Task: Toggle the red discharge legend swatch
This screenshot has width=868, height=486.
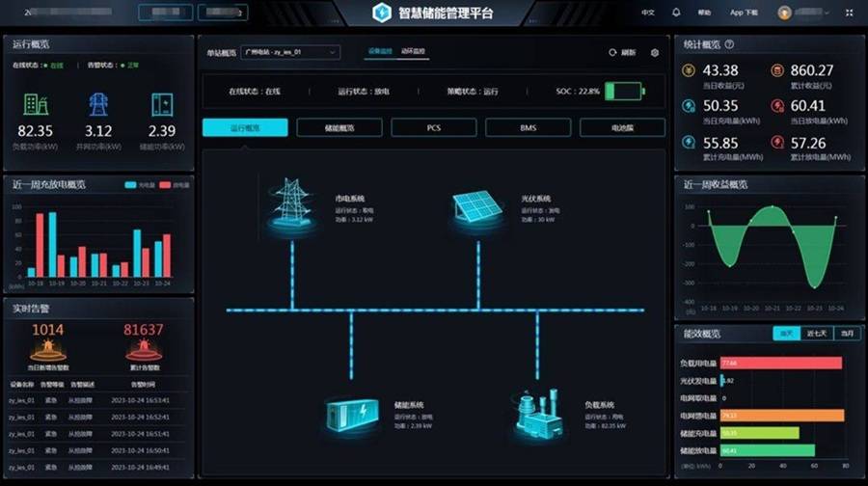Action: coord(165,185)
